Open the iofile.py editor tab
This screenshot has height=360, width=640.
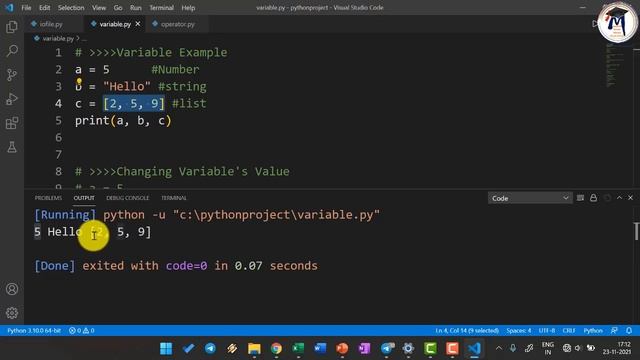[51, 24]
